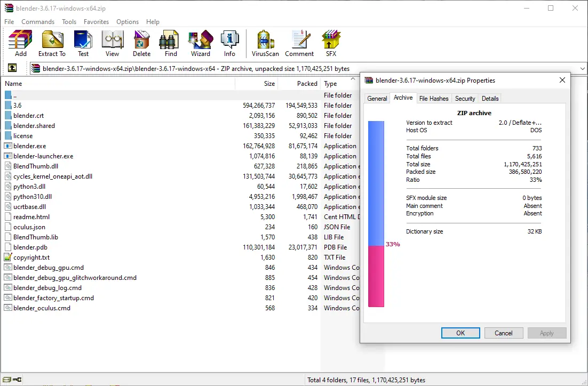Image resolution: width=588 pixels, height=386 pixels.
Task: Open the File menu
Action: click(9, 22)
